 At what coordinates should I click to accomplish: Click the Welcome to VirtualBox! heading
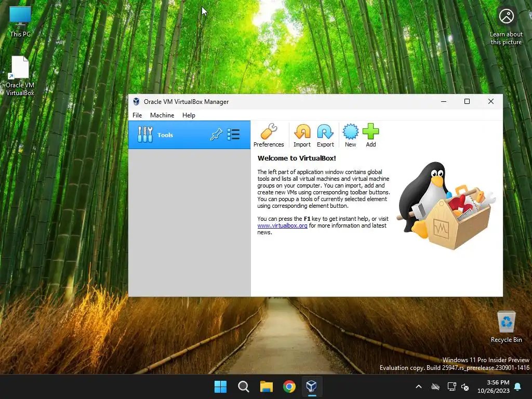(x=297, y=158)
